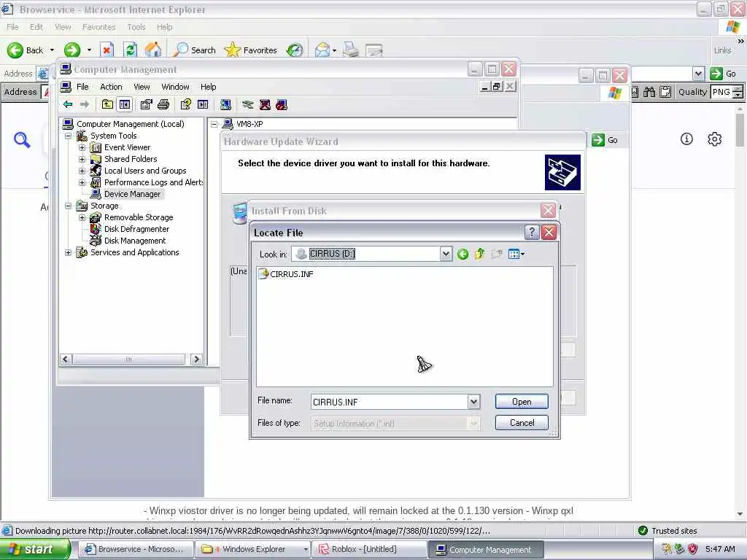Click Internet Explorer Refresh icon

click(x=130, y=50)
